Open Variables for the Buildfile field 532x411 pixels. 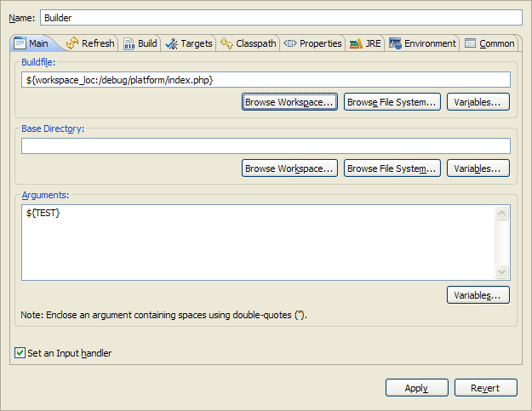(478, 102)
